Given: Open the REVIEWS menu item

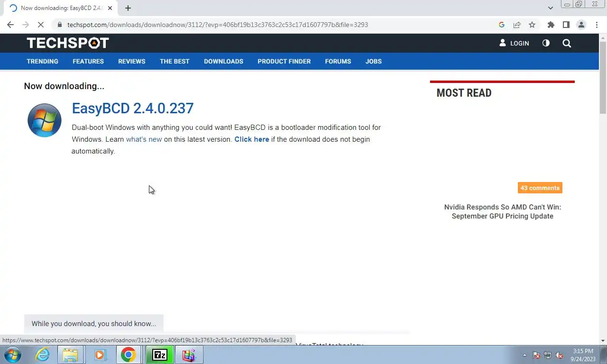Looking at the screenshot, I should coord(132,61).
